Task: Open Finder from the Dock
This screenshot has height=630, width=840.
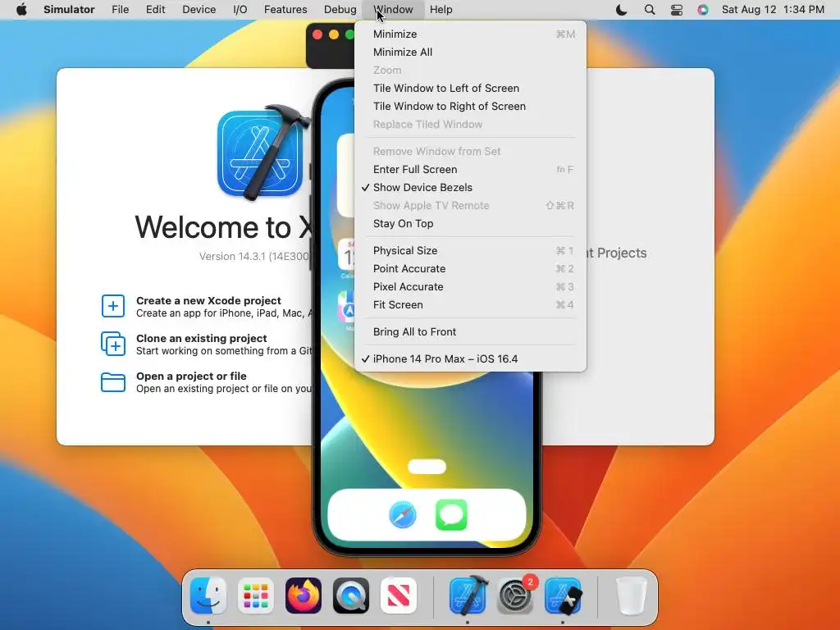Action: click(208, 596)
